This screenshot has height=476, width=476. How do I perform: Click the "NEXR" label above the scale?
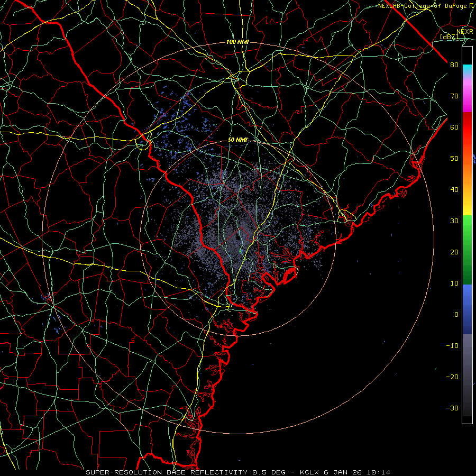point(465,32)
